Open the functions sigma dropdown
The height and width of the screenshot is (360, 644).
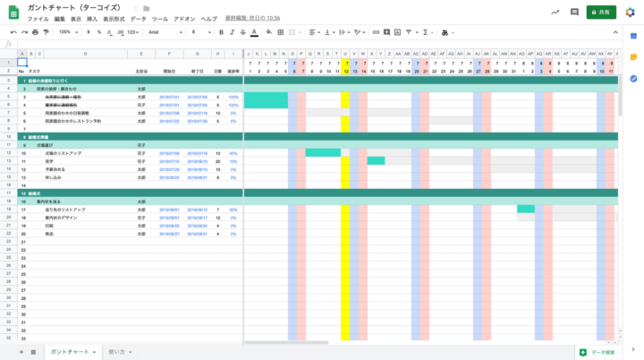pos(426,31)
